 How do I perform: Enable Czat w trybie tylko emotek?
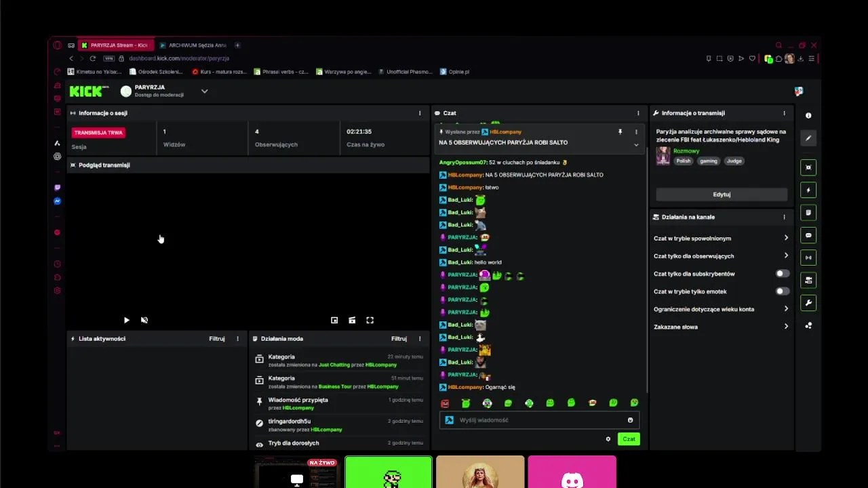[x=782, y=291]
